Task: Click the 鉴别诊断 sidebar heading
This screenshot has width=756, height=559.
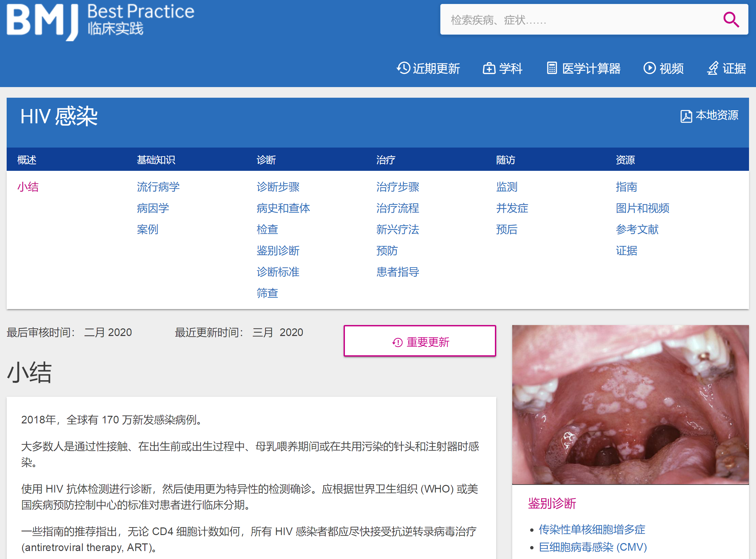Action: pos(552,503)
